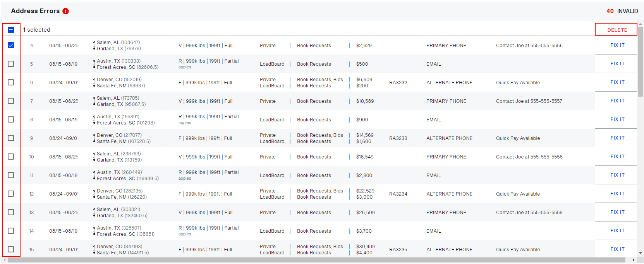
Task: Fix the address error on row 13
Action: tap(617, 212)
